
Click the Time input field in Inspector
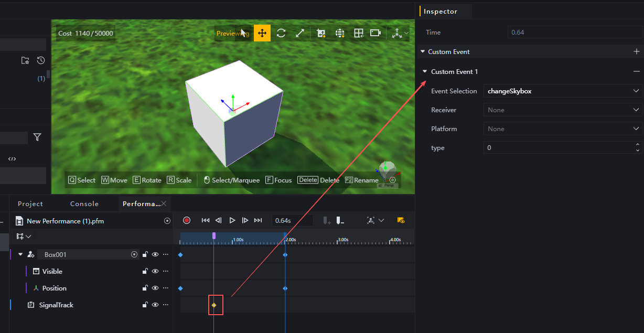coord(575,33)
